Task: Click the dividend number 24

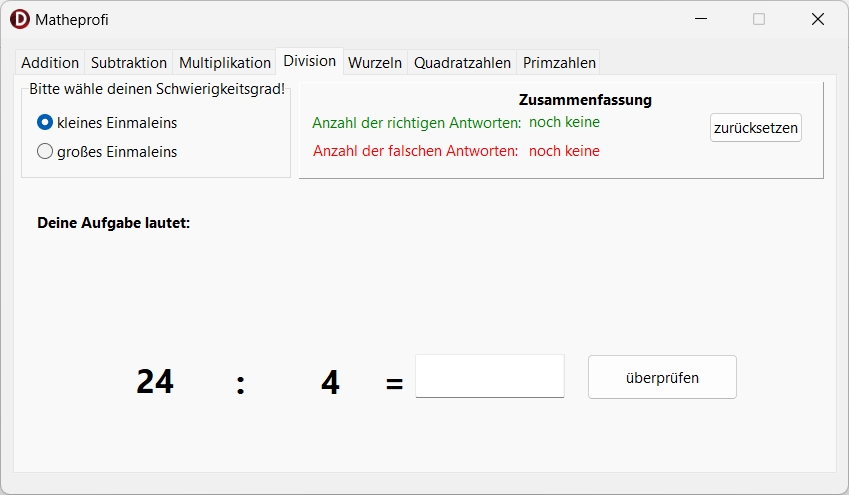Action: [155, 382]
